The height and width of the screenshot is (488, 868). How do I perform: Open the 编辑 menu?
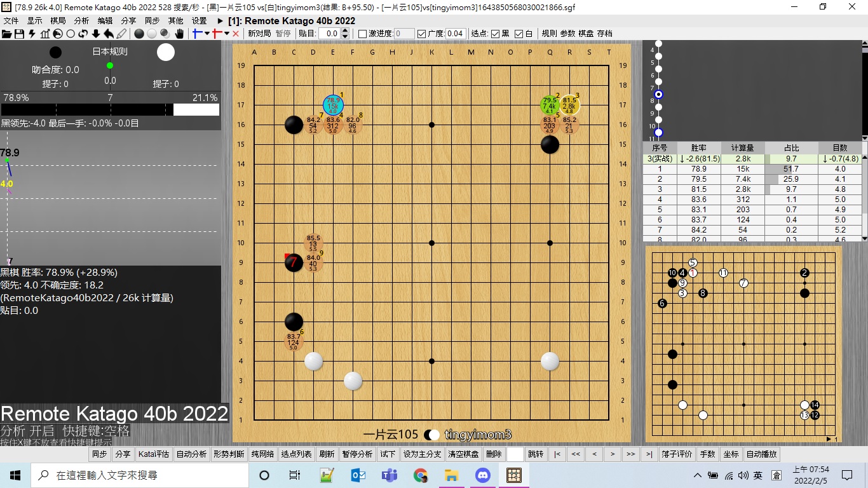click(x=105, y=20)
